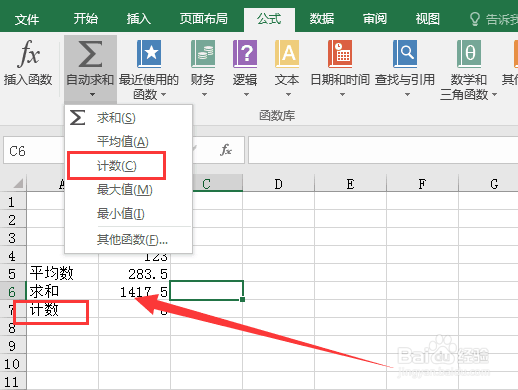
Task: Click the Select All corner triangle
Action: (x=18, y=183)
